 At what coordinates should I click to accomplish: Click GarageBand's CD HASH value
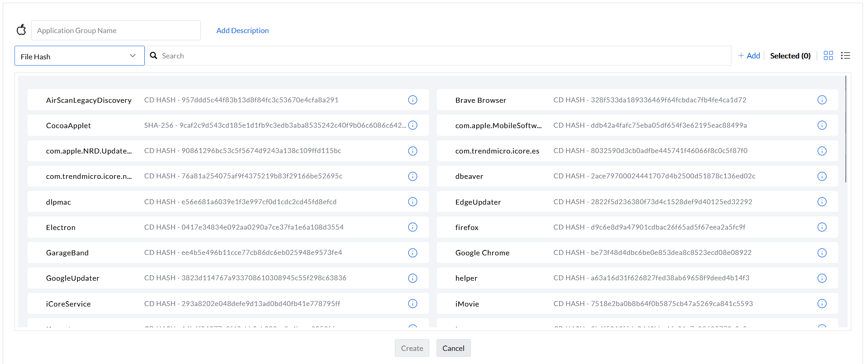tap(243, 253)
